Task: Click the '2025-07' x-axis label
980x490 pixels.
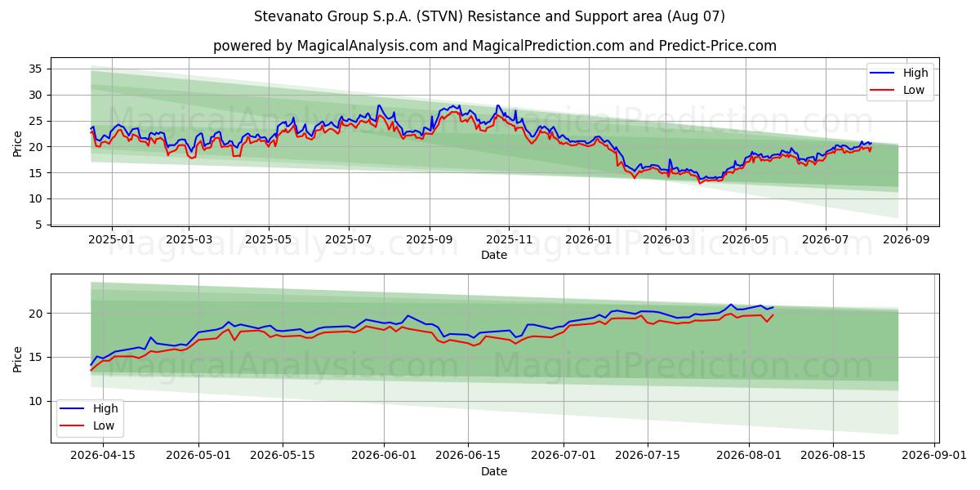Action: click(349, 238)
